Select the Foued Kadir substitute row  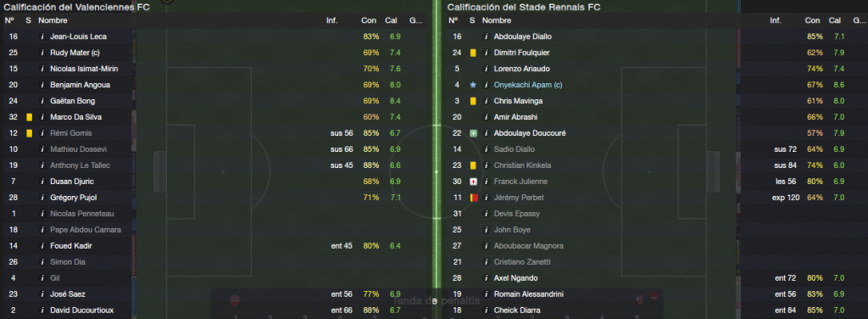214,246
